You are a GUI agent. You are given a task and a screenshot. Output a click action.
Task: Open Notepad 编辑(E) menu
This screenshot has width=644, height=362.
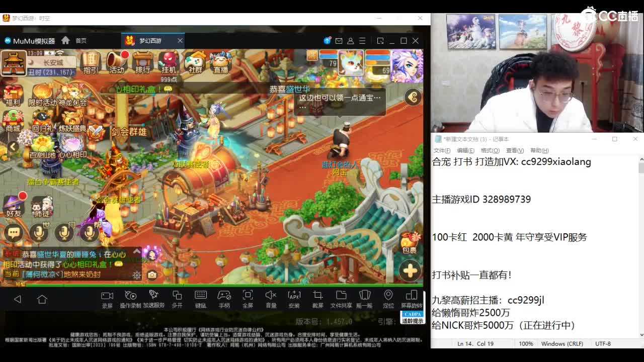click(x=465, y=150)
